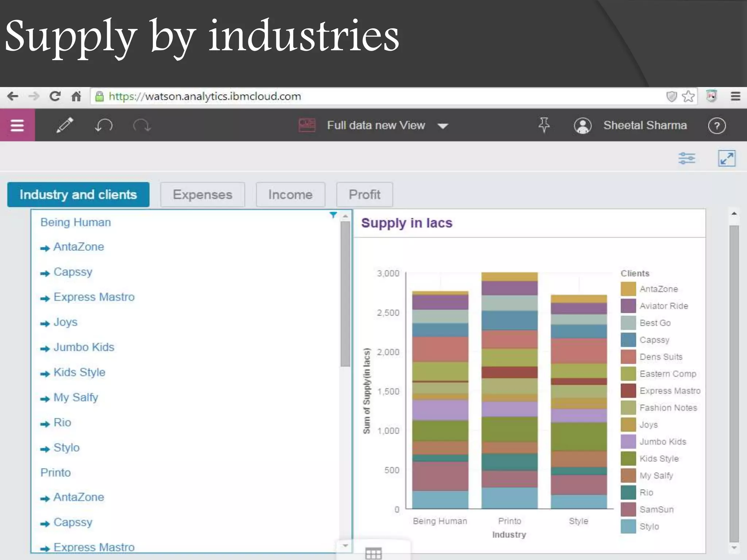This screenshot has width=747, height=560.
Task: Select Joys in client list
Action: pos(66,323)
